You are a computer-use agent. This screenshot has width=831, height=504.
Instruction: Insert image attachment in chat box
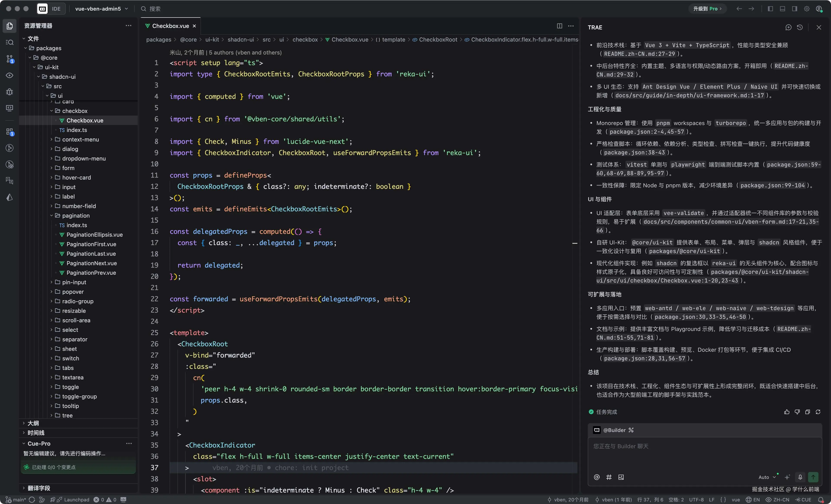(x=621, y=477)
